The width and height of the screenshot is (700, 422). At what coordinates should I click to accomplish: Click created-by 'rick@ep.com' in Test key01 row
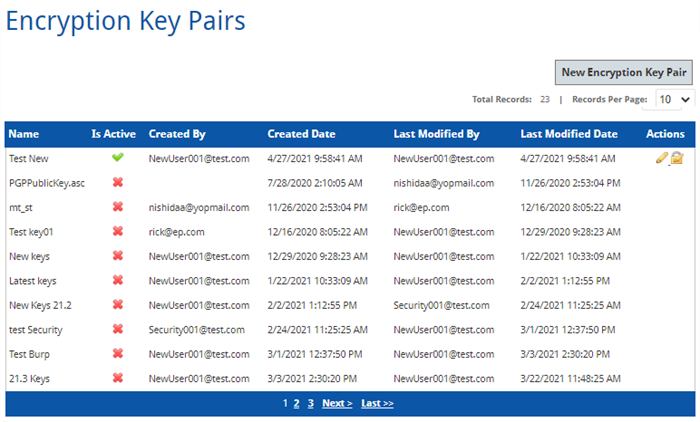tap(176, 232)
